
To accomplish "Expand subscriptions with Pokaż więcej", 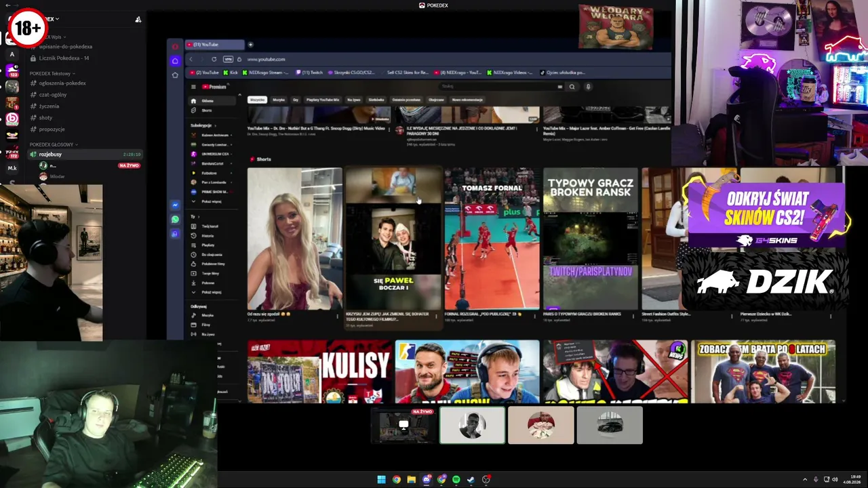I will (x=207, y=201).
